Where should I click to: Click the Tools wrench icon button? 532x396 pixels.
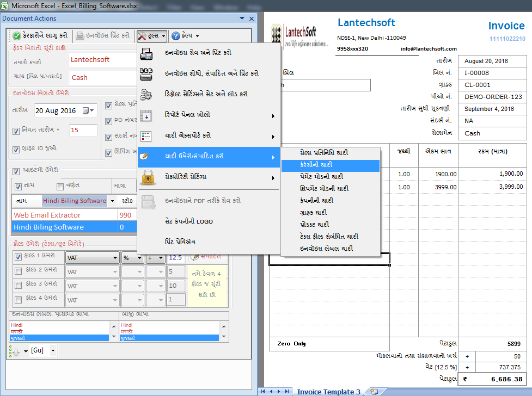142,35
